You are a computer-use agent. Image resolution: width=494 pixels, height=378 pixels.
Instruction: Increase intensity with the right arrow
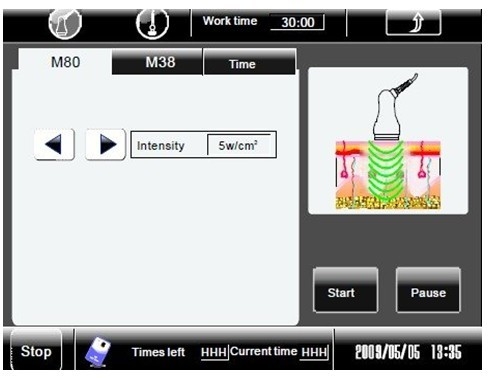(106, 145)
